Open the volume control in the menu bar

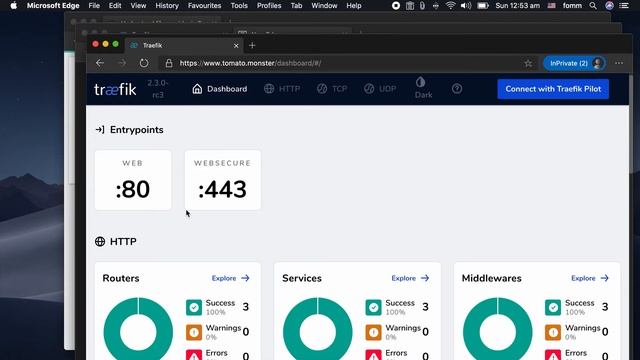coord(466,6)
